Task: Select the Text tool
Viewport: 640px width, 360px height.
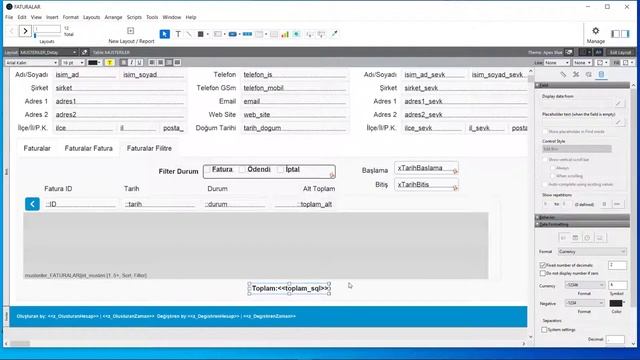Action: pyautogui.click(x=178, y=34)
